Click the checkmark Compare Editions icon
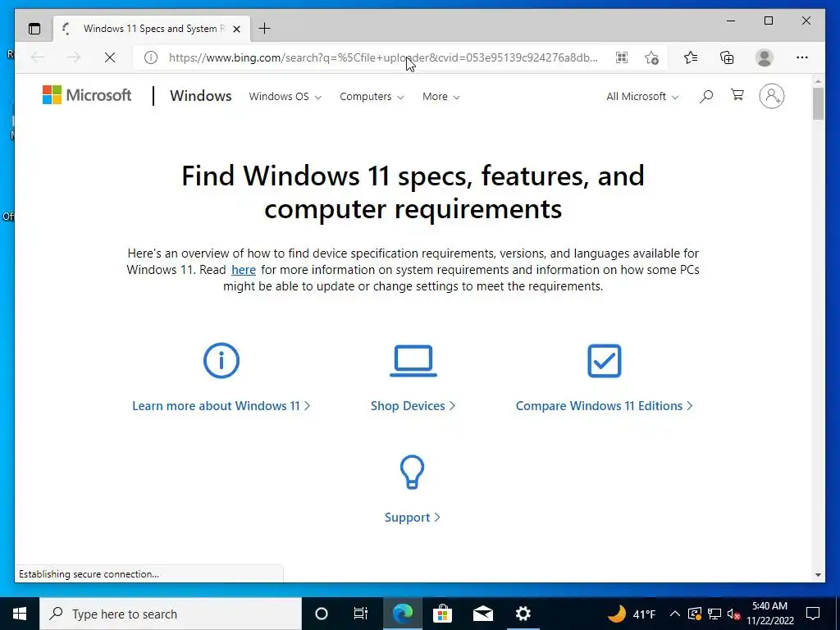Screen dimensions: 840x630 [605, 361]
